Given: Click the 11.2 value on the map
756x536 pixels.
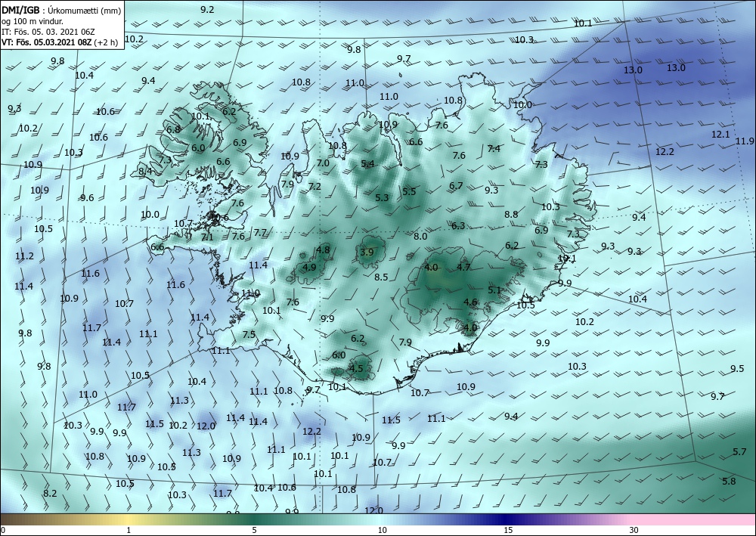Looking at the screenshot, I should 24,256.
